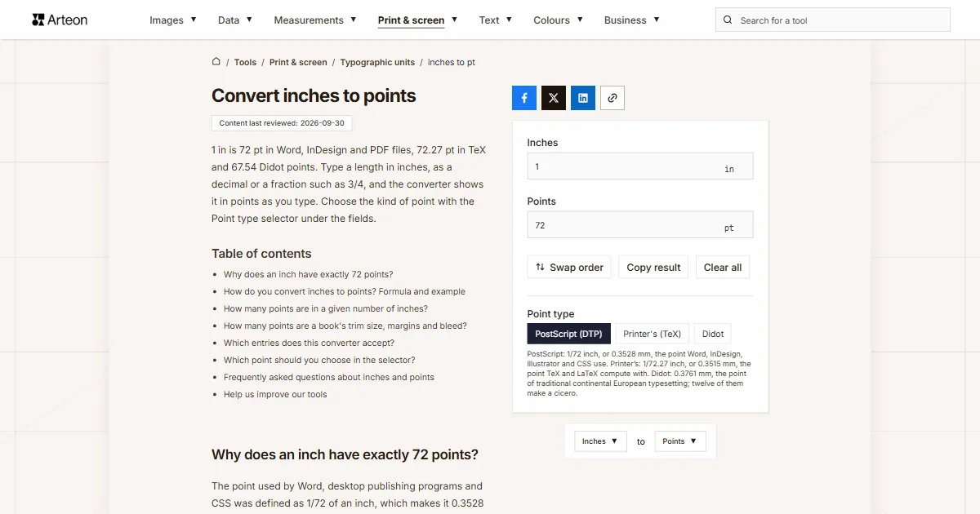Expand the Data menu
980x514 pixels.
click(235, 20)
